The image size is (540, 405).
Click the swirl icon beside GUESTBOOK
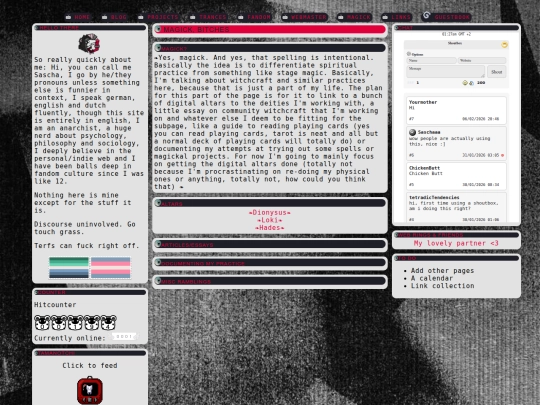[427, 15]
